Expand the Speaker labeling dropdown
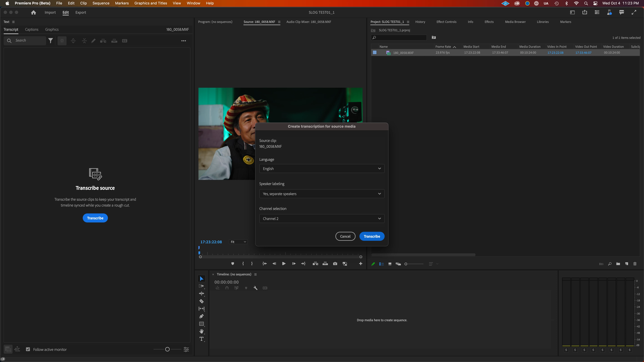This screenshot has height=362, width=644. [x=321, y=194]
